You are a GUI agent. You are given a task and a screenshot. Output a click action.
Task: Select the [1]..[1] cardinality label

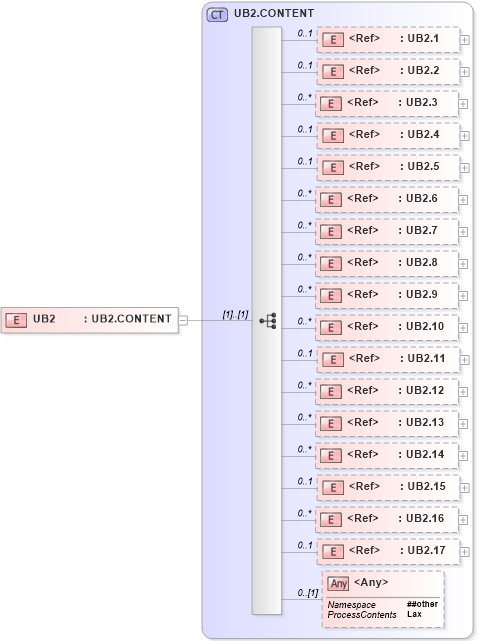click(235, 314)
